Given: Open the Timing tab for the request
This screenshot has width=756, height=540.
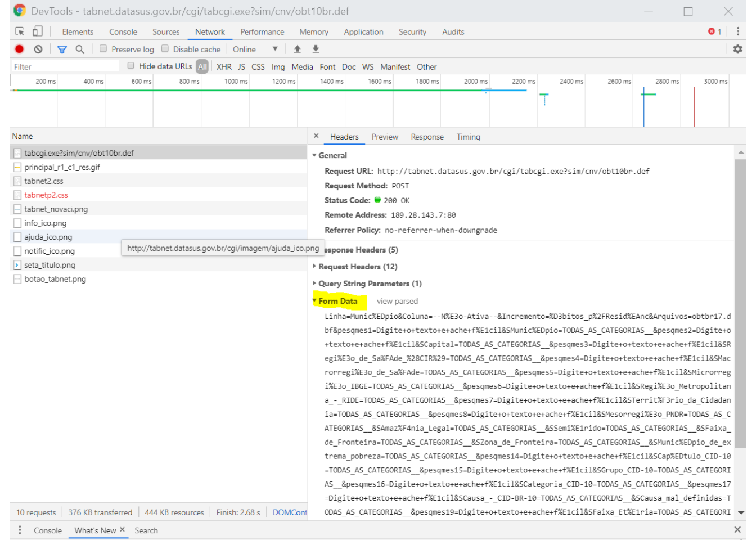Looking at the screenshot, I should coord(468,137).
